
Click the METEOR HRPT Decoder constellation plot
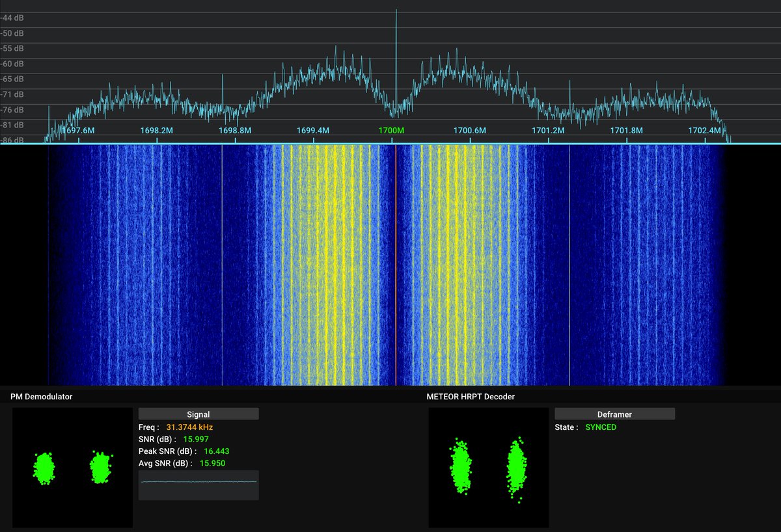tap(488, 468)
